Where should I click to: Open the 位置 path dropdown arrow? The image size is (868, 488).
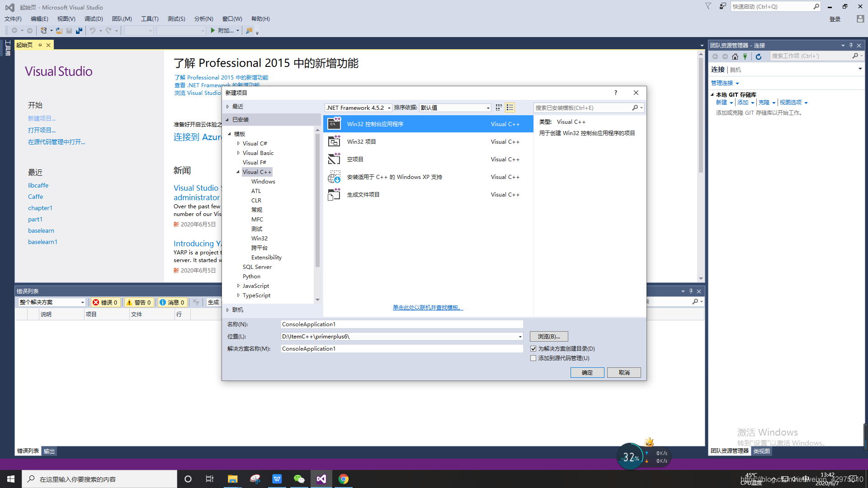point(520,336)
